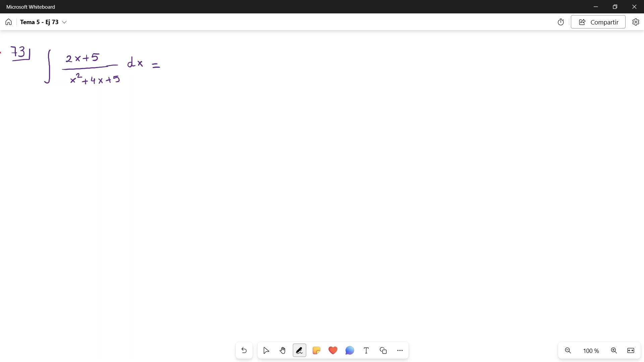Expand more toolbar options ellipsis

(x=400, y=351)
